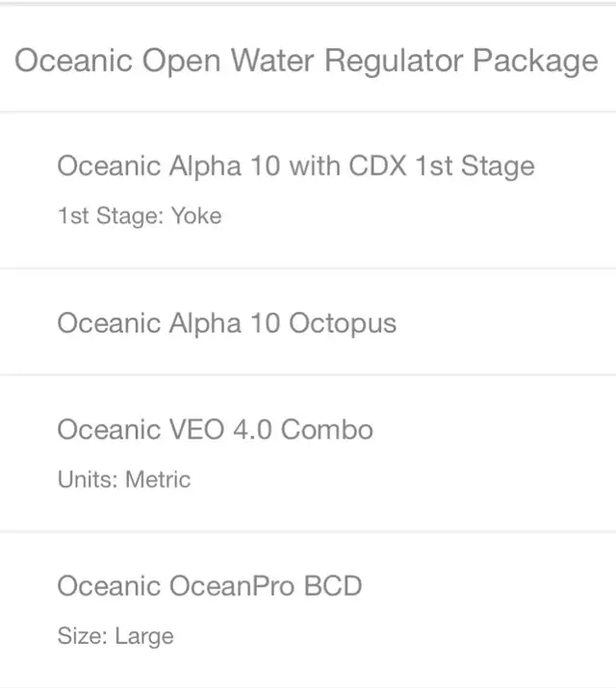Click the Metric value under VEO 4.0
Image resolution: width=616 pixels, height=688 pixels.
[x=158, y=479]
